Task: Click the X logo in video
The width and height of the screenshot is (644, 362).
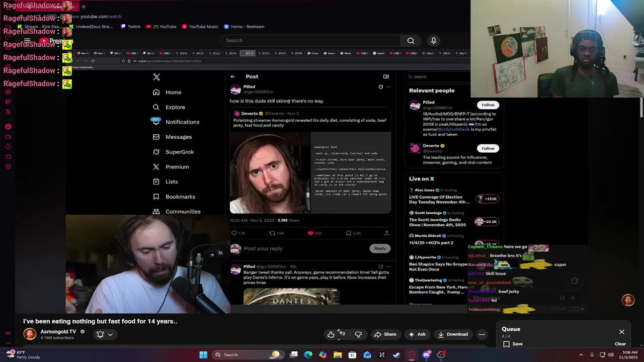Action: (156, 77)
